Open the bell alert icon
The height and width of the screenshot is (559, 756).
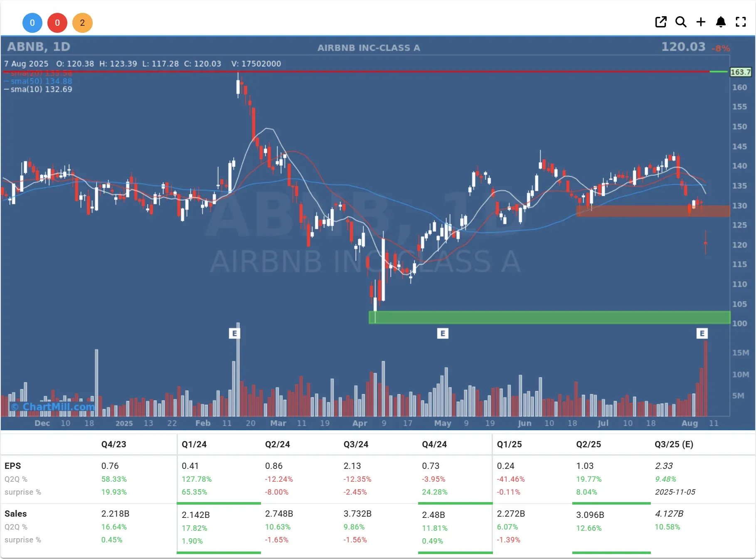click(721, 22)
